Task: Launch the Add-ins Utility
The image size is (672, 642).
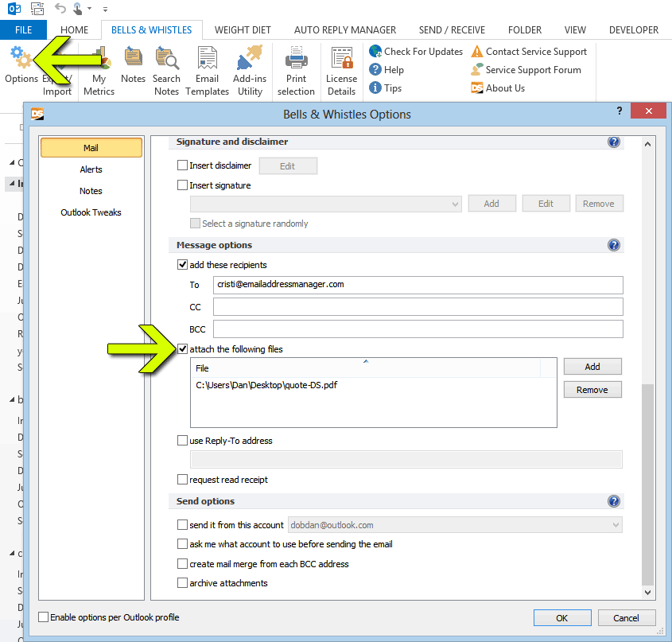Action: [x=249, y=68]
